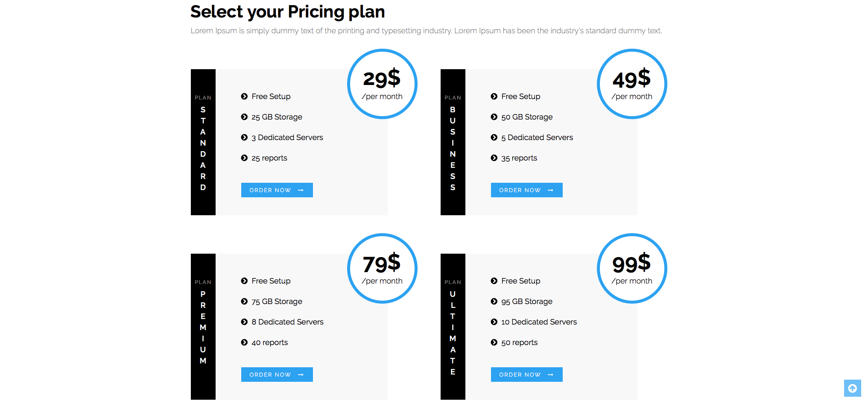Order the Standard plan now
Screen dimensions: 868x401
pos(277,190)
